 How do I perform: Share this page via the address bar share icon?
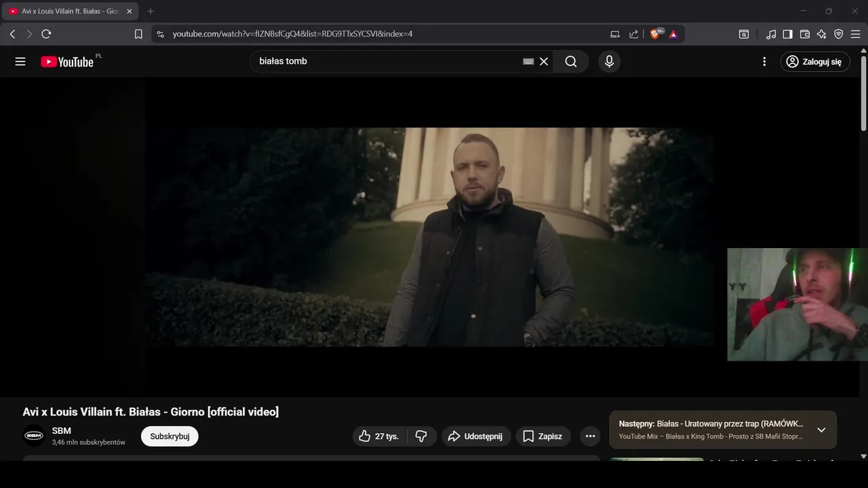[634, 34]
